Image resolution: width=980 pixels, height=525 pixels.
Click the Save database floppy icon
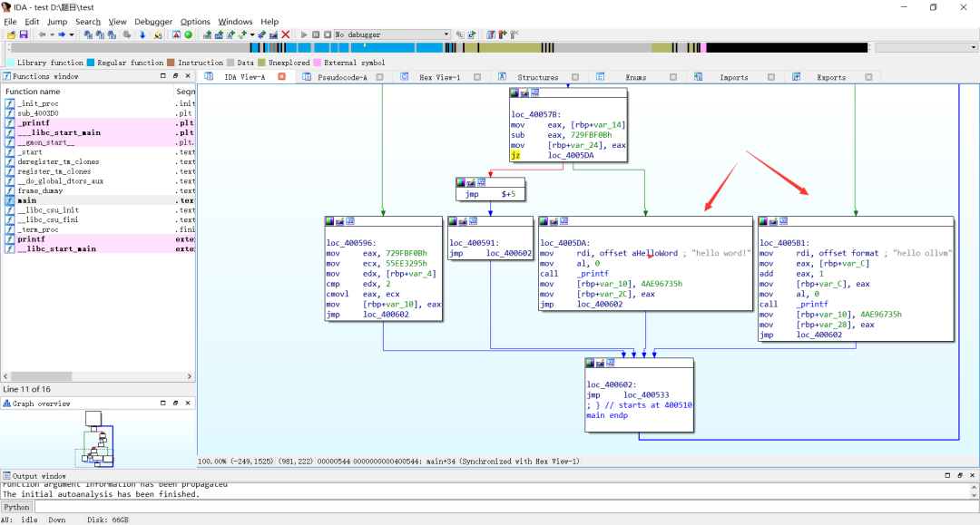[x=24, y=34]
